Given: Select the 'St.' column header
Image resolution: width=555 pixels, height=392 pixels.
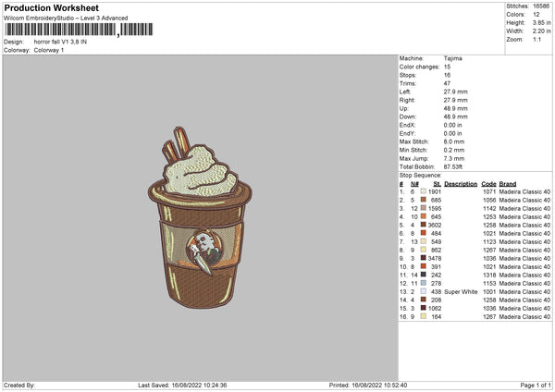Looking at the screenshot, I should tap(438, 184).
